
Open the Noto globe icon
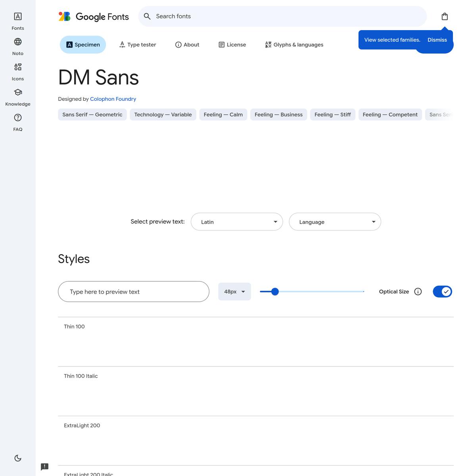pyautogui.click(x=18, y=42)
